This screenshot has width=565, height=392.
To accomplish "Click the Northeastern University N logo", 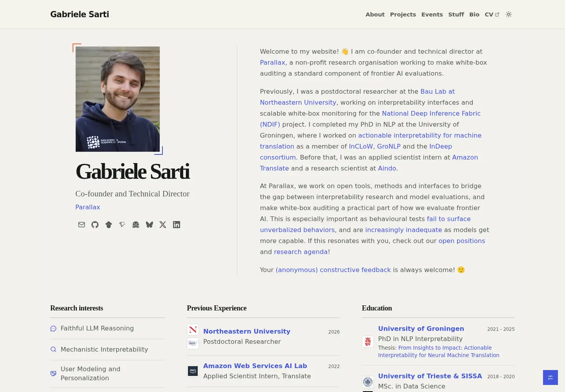I will click(x=193, y=330).
